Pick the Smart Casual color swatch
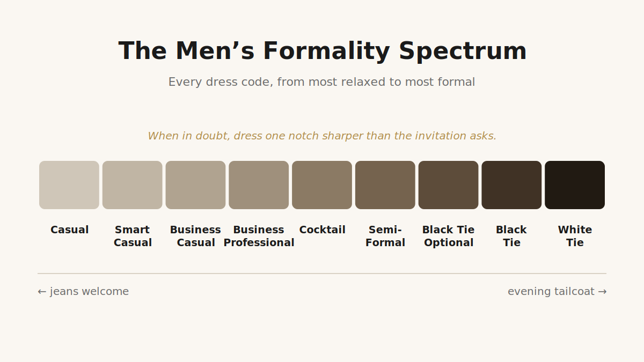 pyautogui.click(x=133, y=185)
